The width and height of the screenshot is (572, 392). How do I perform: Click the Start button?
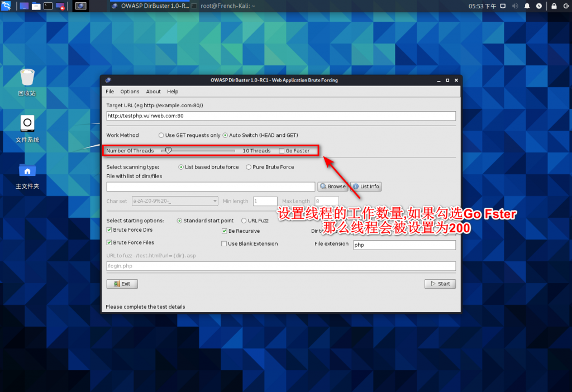pos(440,284)
